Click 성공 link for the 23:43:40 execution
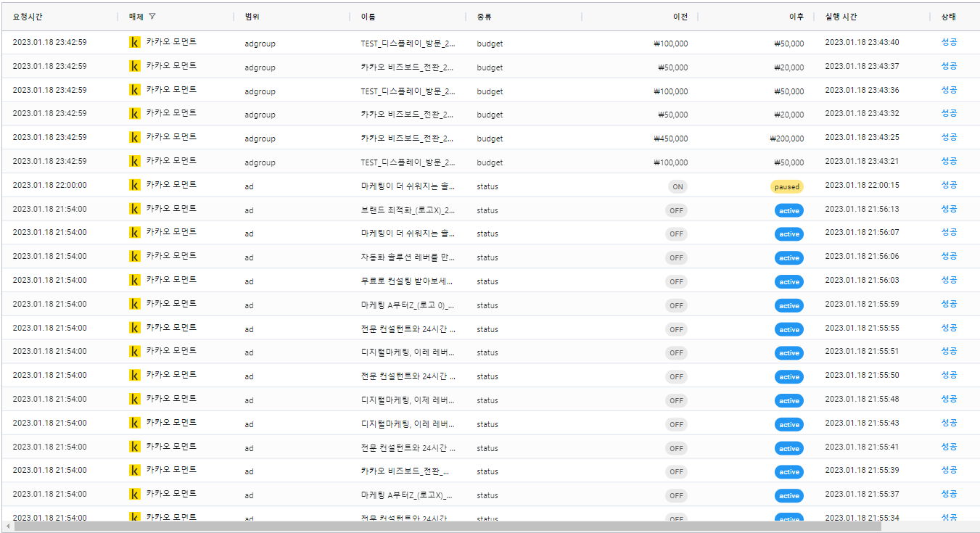Image resolution: width=980 pixels, height=533 pixels. 949,42
